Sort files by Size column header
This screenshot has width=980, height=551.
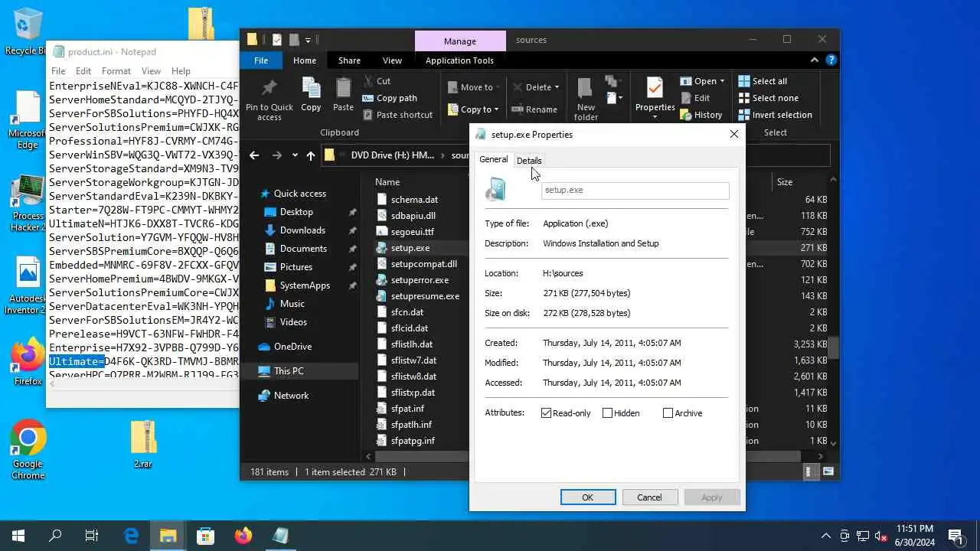[785, 182]
